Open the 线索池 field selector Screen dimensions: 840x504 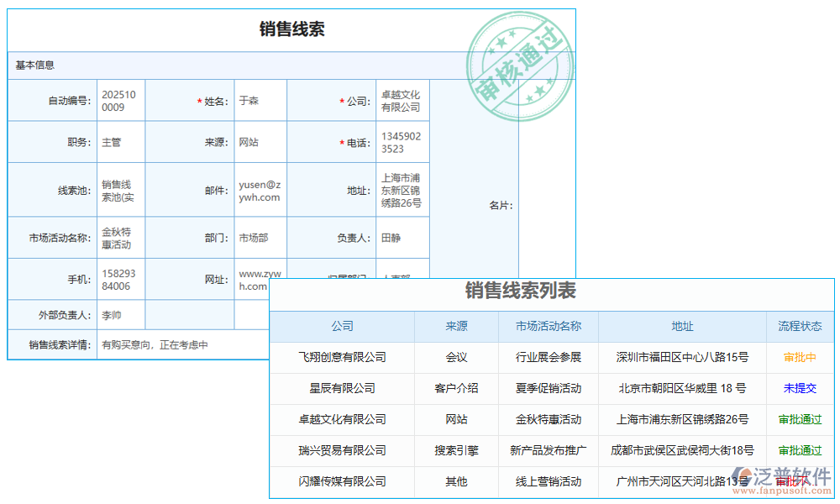121,189
